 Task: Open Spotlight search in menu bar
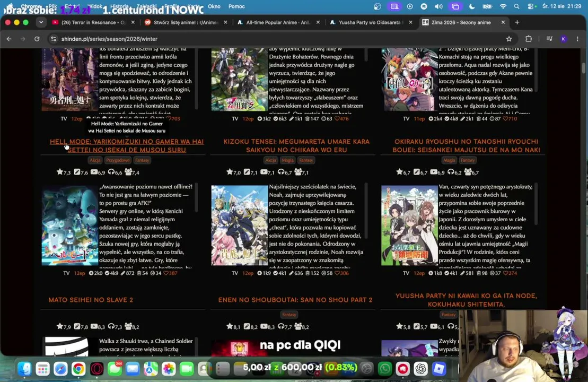click(517, 6)
